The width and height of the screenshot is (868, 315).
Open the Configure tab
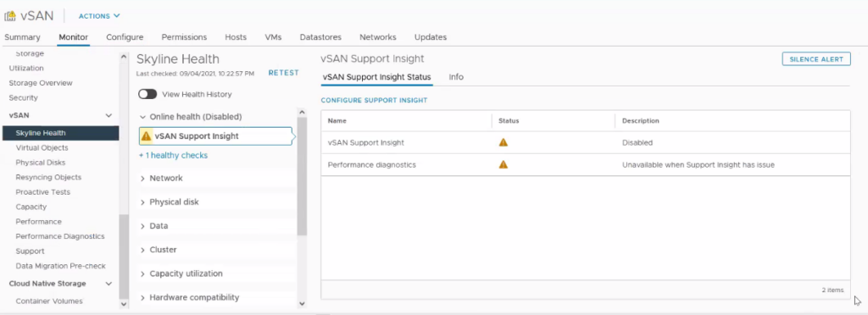[125, 37]
